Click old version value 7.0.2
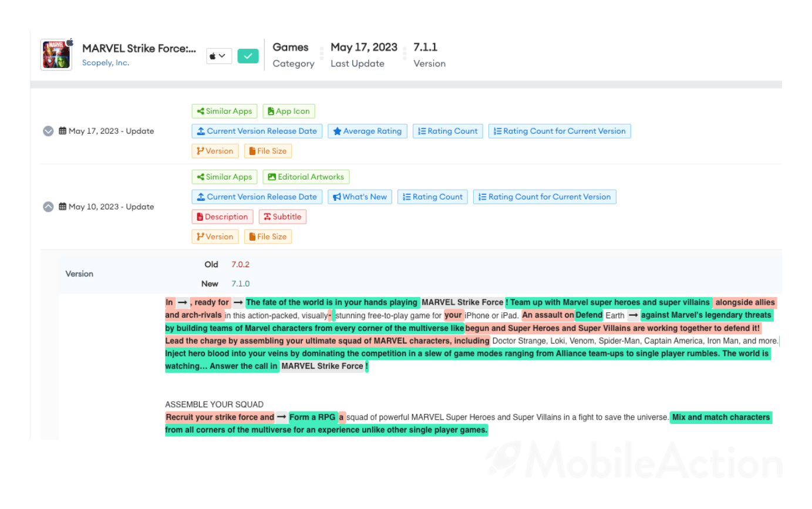812x509 pixels. [240, 265]
